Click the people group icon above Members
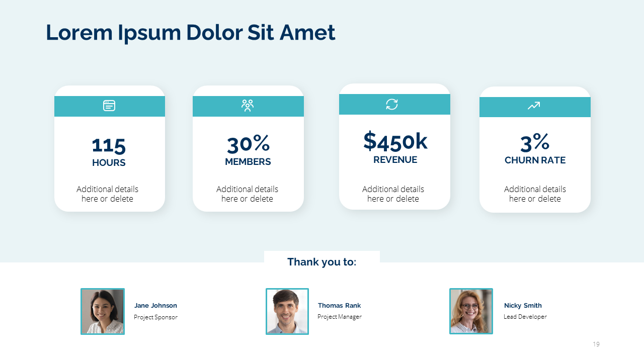This screenshot has height=362, width=644. tap(248, 106)
